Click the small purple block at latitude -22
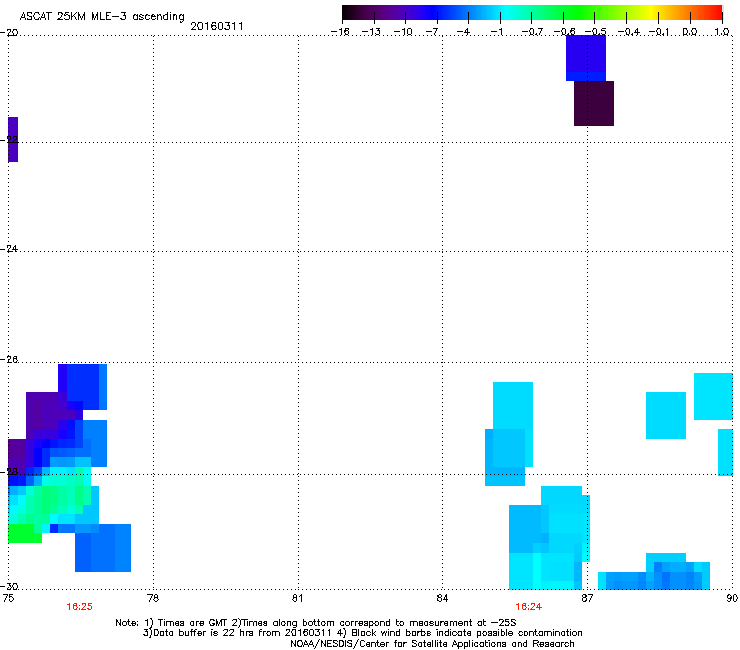Screen dimensions: 740x650 pyautogui.click(x=13, y=140)
